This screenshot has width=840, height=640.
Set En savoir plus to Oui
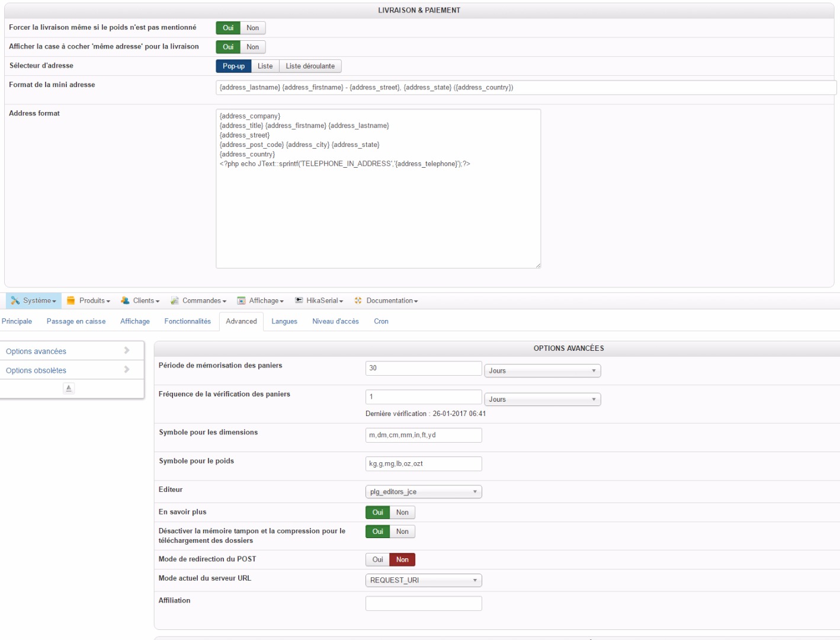point(378,513)
